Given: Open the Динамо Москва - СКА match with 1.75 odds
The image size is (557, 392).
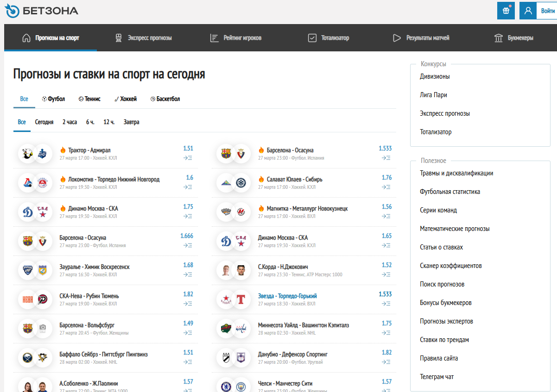Looking at the screenshot, I should [93, 208].
